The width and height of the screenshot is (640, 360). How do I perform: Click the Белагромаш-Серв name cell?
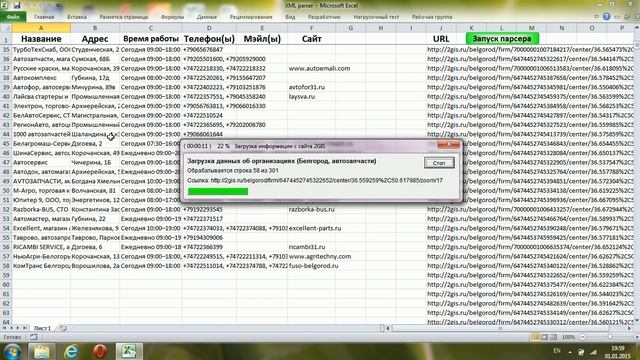click(41, 144)
